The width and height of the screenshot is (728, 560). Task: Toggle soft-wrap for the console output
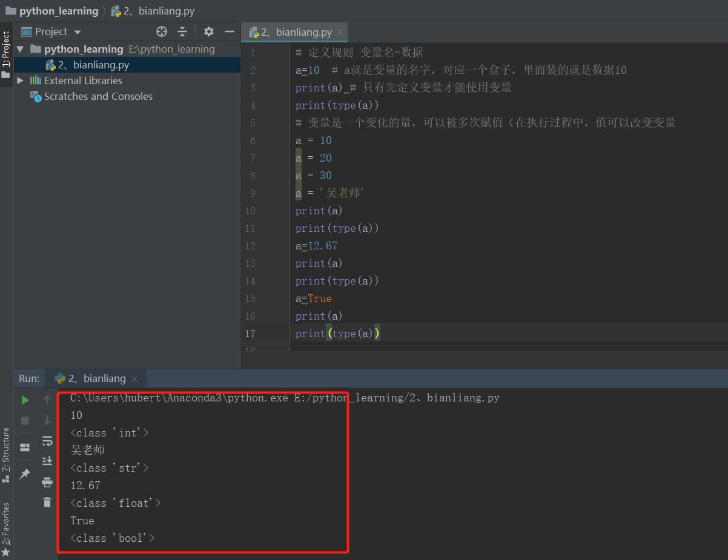[47, 441]
